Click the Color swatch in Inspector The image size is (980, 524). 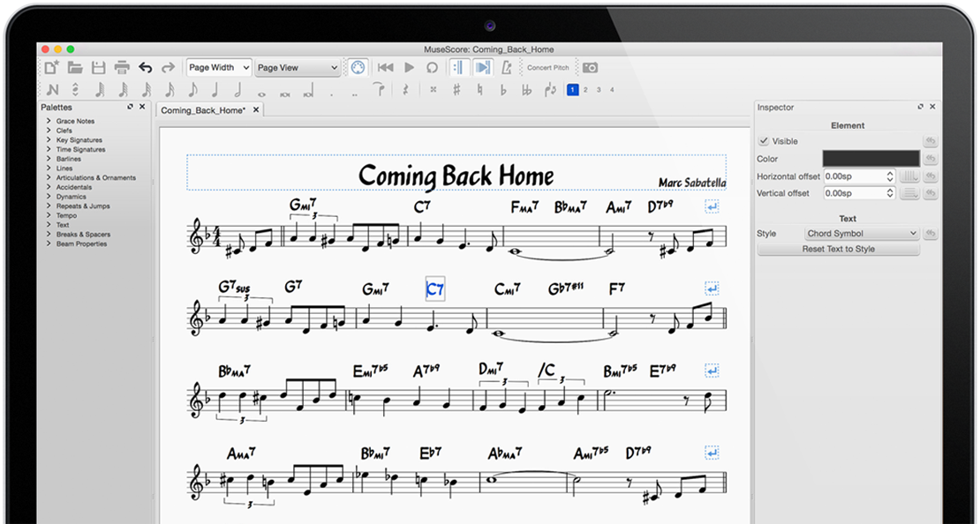[870, 158]
